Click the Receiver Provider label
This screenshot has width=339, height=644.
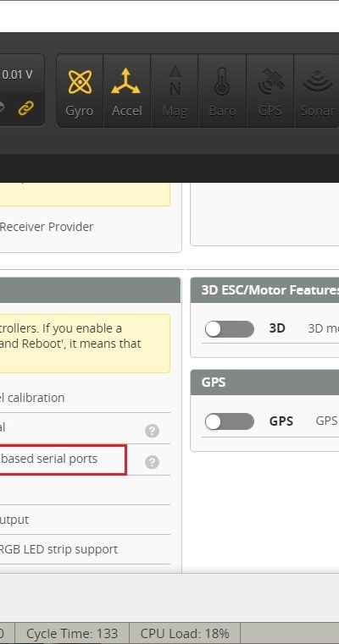point(47,227)
